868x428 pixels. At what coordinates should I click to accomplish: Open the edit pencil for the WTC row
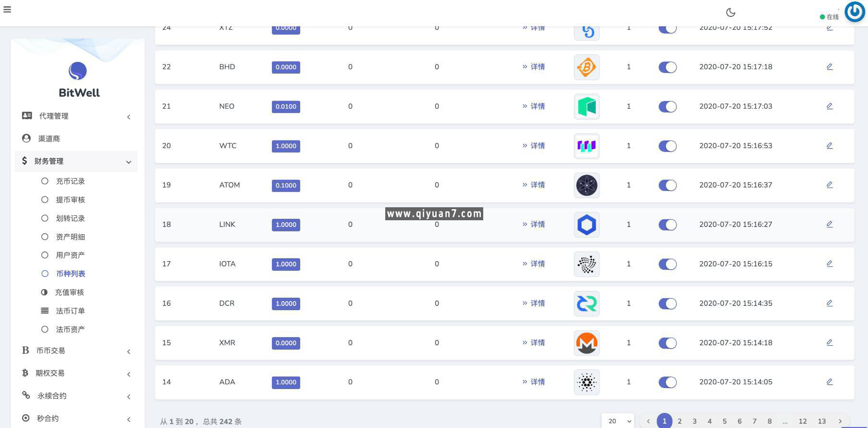(x=830, y=145)
